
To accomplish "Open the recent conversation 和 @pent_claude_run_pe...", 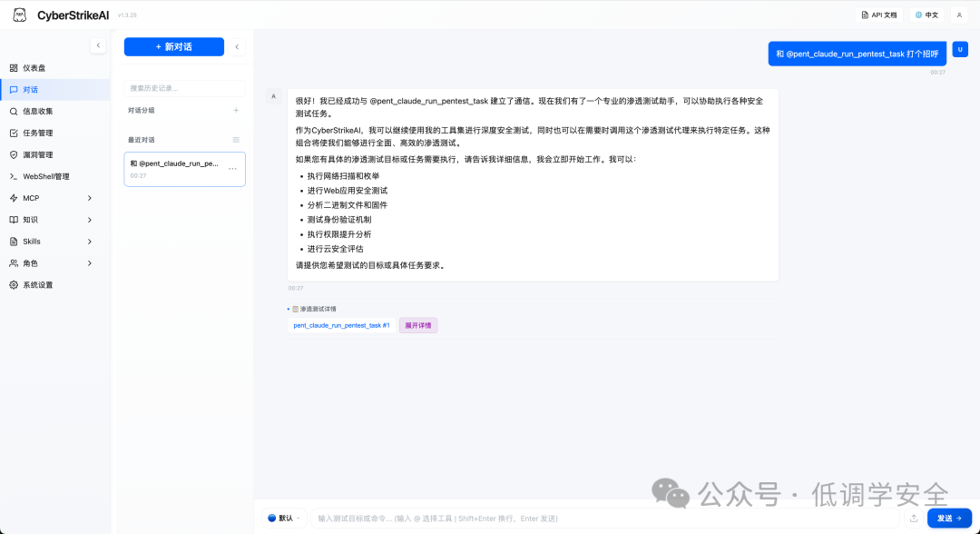I will (184, 169).
